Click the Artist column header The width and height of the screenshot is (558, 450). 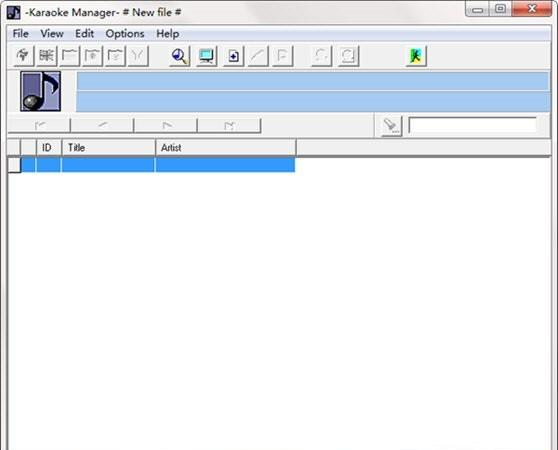[x=226, y=148]
